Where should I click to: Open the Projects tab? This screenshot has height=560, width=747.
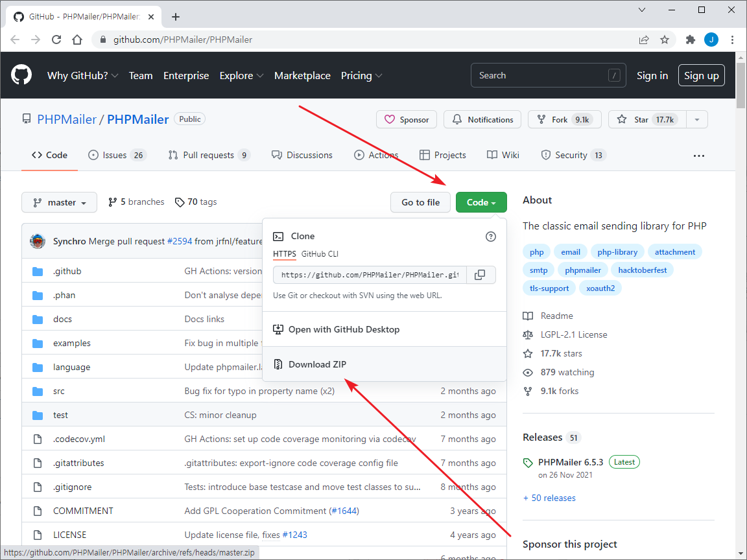click(x=443, y=156)
